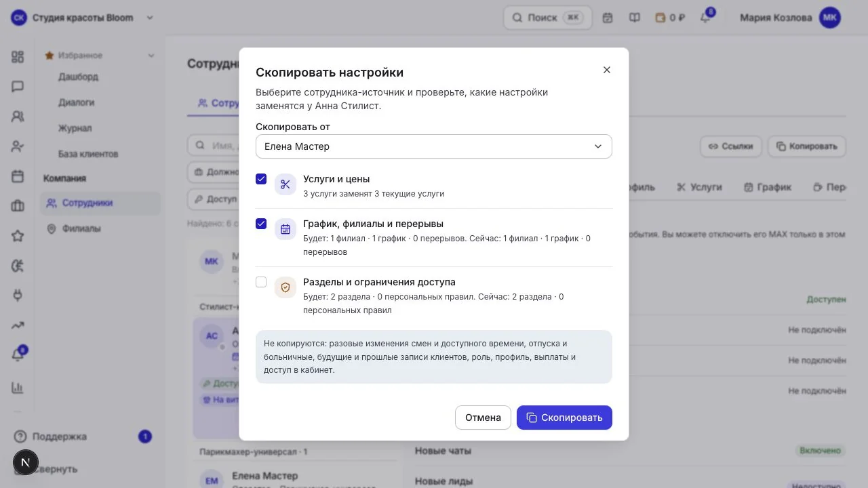Open the chat bubble icon in sidebar

(18, 87)
